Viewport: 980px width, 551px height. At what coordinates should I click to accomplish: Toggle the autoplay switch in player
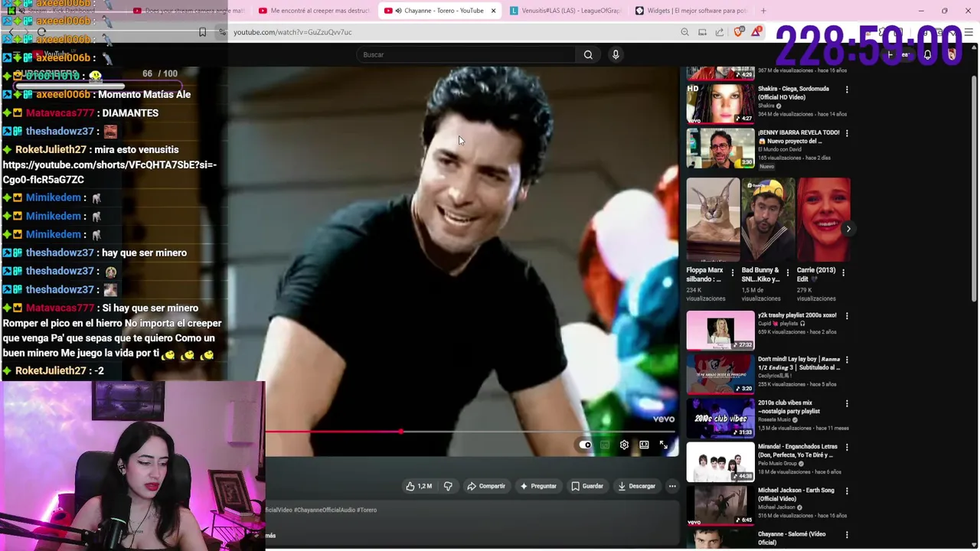click(586, 445)
